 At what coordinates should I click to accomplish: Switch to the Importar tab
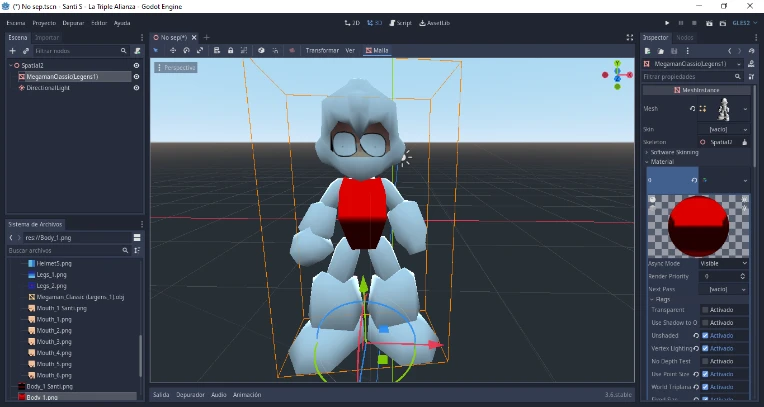[47, 38]
